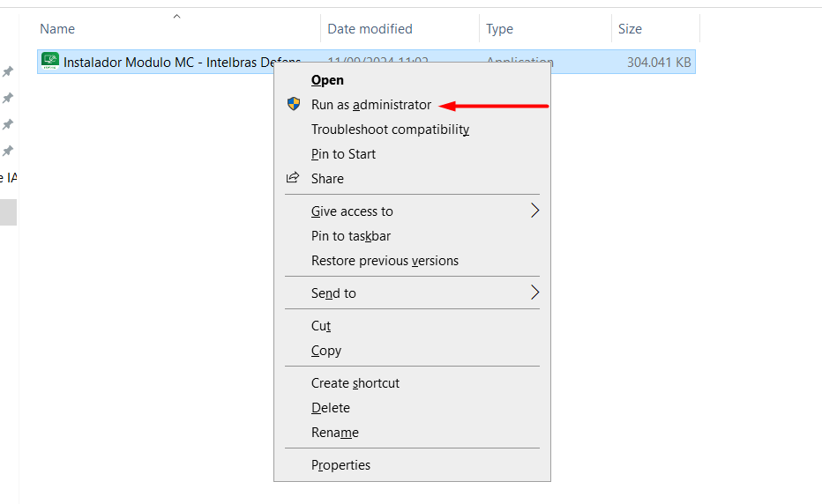This screenshot has height=504, width=822.
Task: Select Rename option
Action: click(x=335, y=433)
